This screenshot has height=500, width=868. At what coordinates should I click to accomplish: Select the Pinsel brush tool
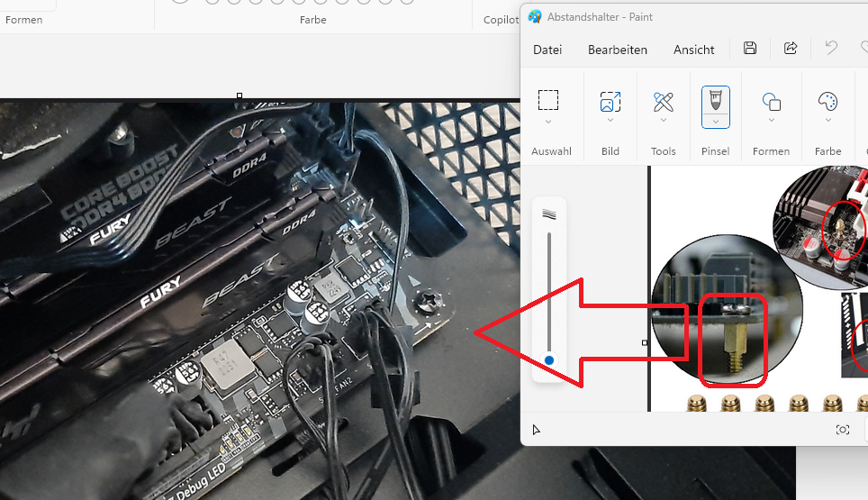tap(716, 100)
